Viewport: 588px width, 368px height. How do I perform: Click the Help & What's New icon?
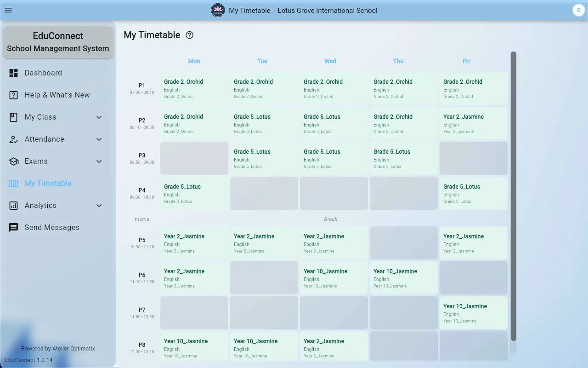(x=14, y=95)
